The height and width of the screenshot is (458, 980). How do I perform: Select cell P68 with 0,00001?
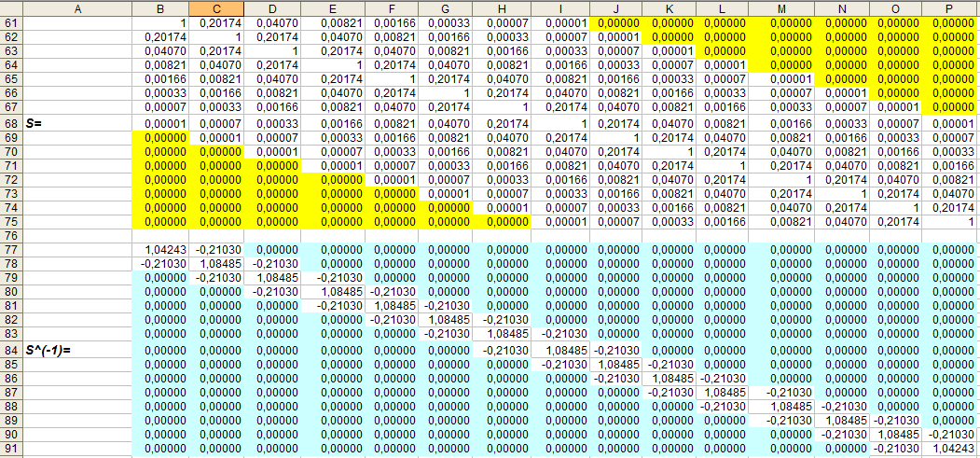tap(950, 122)
